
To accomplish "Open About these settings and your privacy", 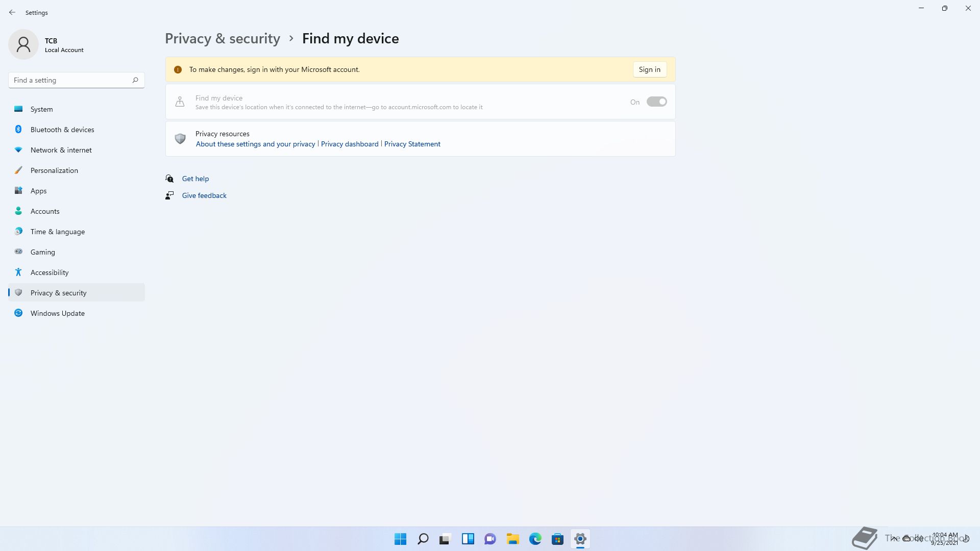I will 255,144.
